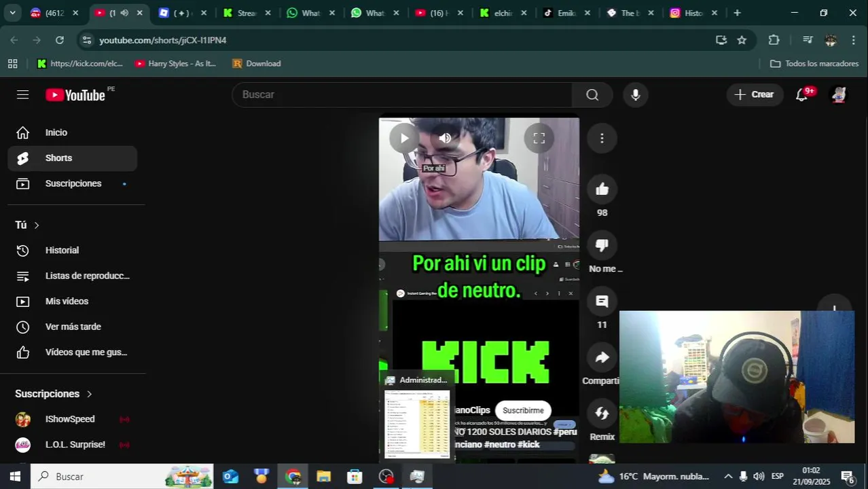This screenshot has height=489, width=868.
Task: Select Shorts in sidebar
Action: point(72,158)
